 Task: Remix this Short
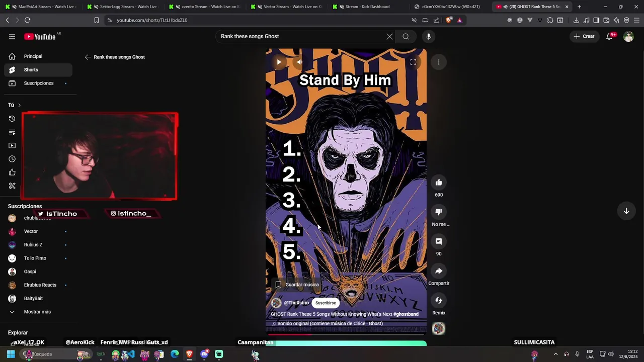tap(439, 300)
